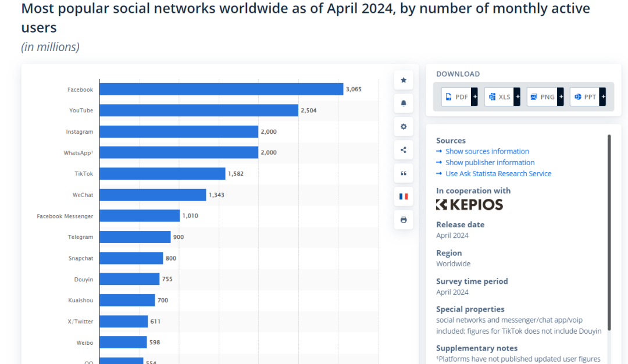Click the (in millions) subtitle
This screenshot has height=364, width=628.
[x=50, y=47]
